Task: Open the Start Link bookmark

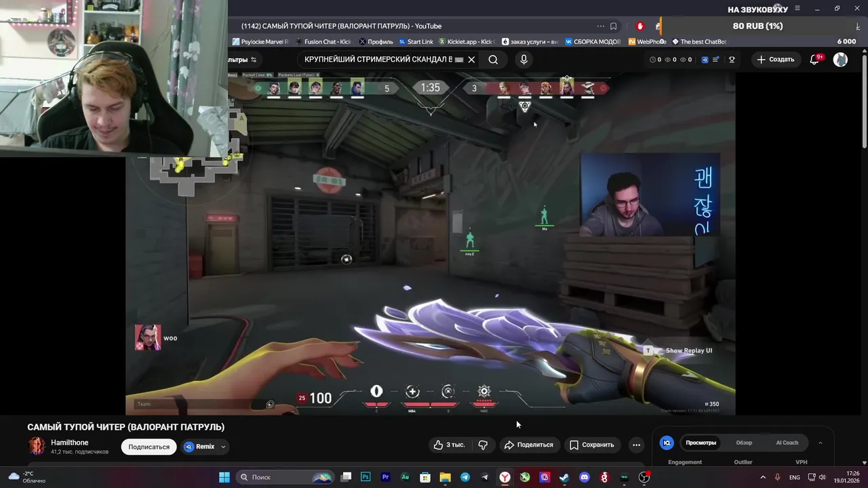Action: [416, 42]
